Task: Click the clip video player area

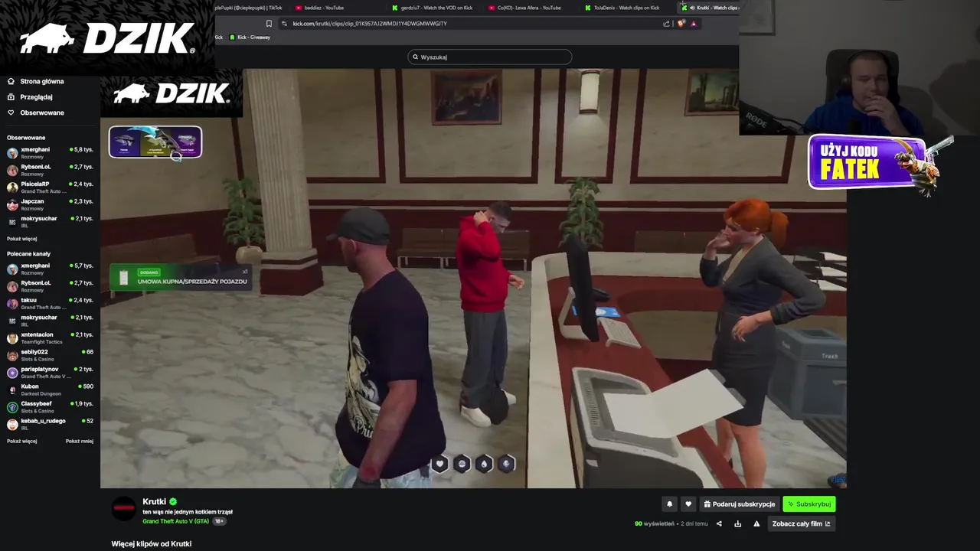Action: 473,279
